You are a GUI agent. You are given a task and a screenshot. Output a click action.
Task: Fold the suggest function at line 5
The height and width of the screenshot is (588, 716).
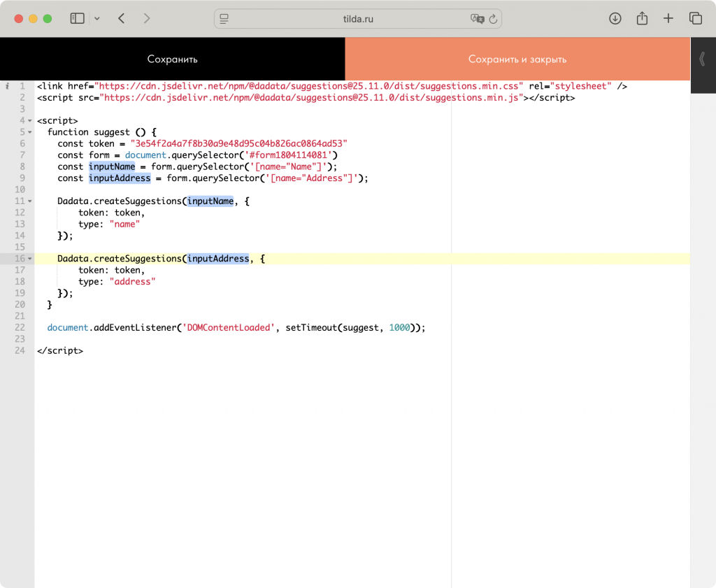tap(30, 132)
